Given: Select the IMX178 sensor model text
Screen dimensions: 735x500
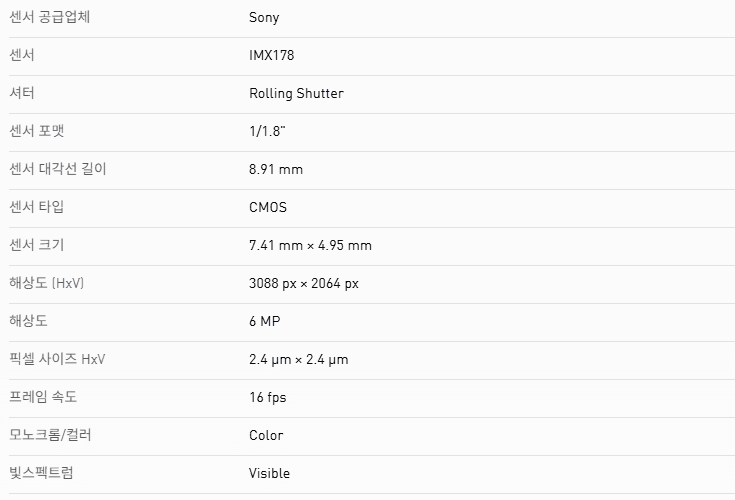Looking at the screenshot, I should click(271, 55).
